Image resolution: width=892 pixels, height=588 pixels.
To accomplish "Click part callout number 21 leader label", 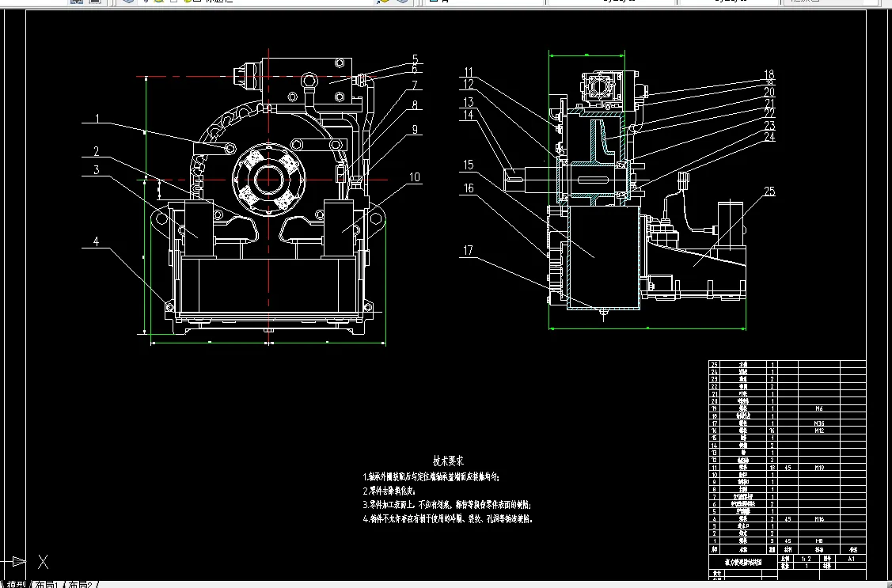I will (769, 104).
